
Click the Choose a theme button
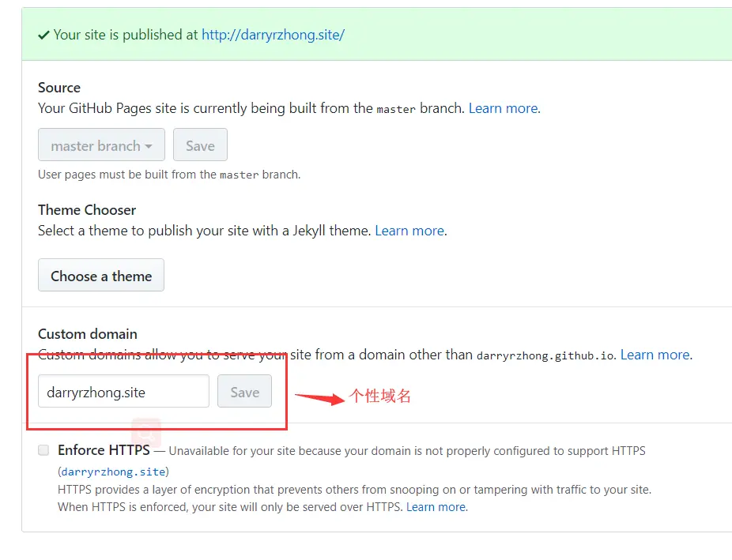(101, 275)
